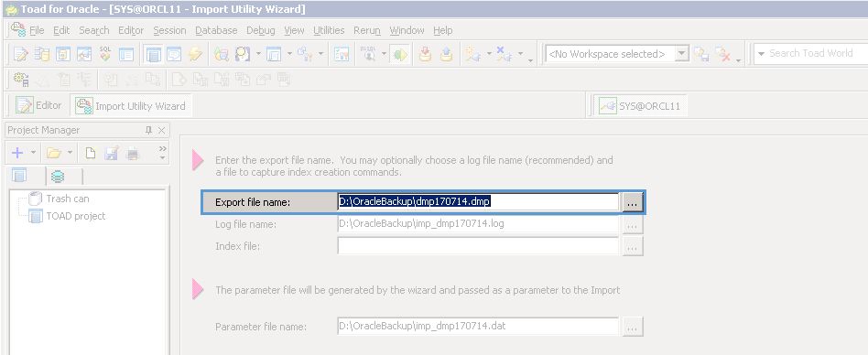
Task: Click the Delete Workspace icon with red X
Action: [x=722, y=54]
